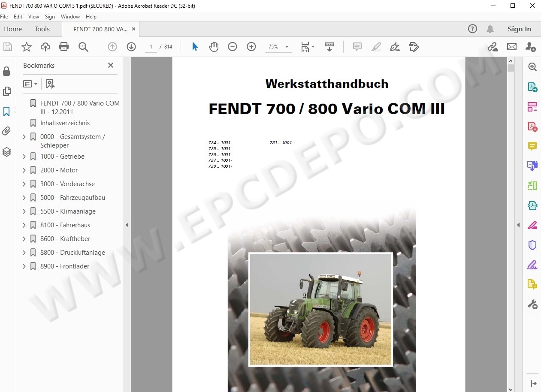Click the page number input field
The height and width of the screenshot is (392, 541).
click(151, 47)
